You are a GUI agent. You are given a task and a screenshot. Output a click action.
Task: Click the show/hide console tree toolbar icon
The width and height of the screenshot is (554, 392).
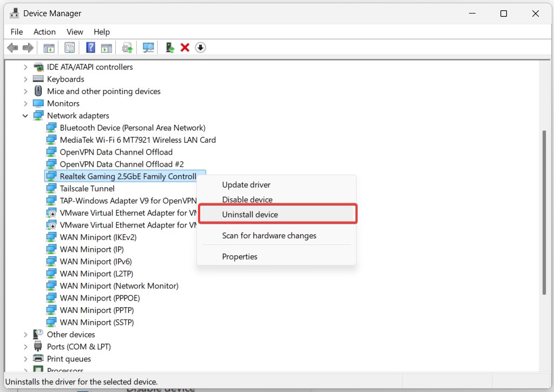(x=49, y=48)
